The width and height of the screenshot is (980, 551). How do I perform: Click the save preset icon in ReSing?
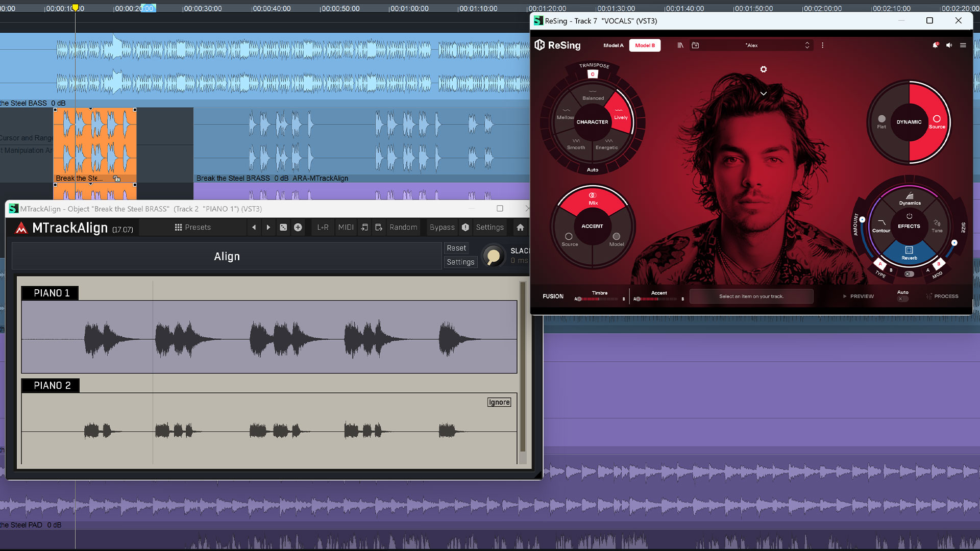tap(695, 45)
